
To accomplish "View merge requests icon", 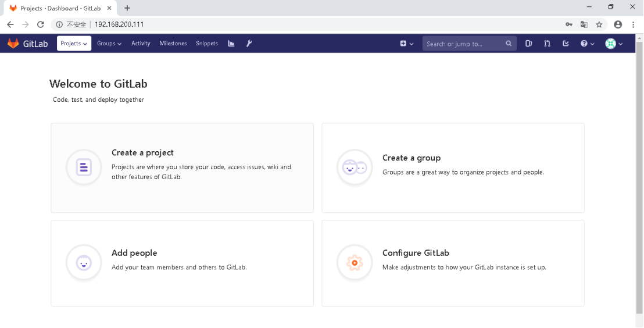I will point(547,44).
